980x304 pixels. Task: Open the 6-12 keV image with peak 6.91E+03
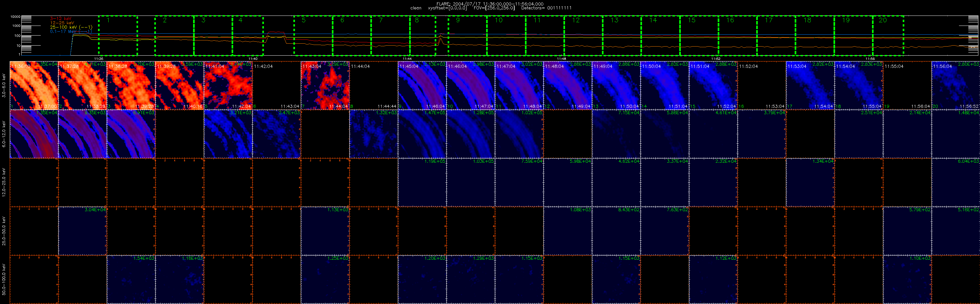(x=131, y=134)
